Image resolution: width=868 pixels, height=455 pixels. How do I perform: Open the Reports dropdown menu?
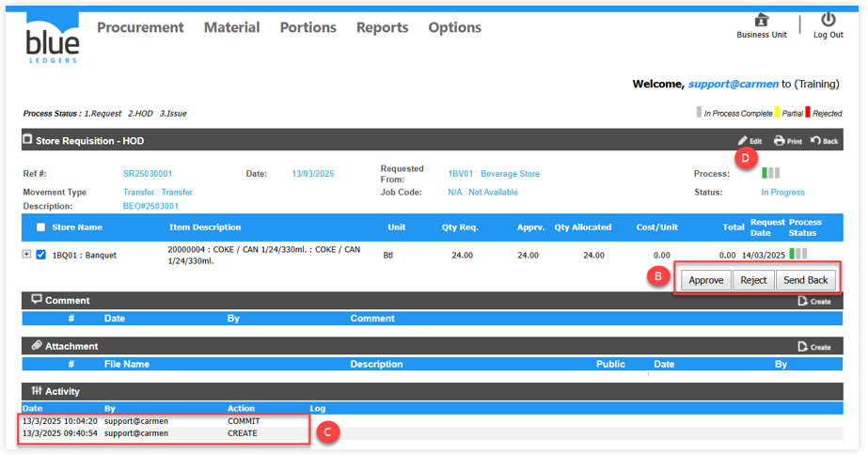click(x=382, y=27)
